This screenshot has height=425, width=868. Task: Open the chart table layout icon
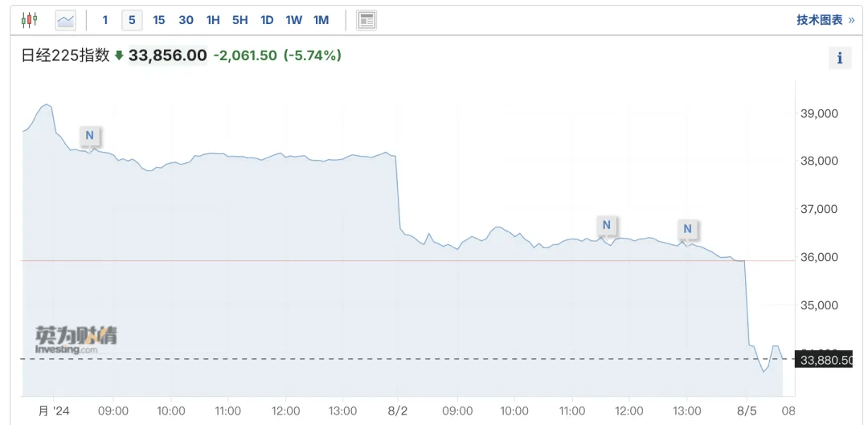point(366,20)
